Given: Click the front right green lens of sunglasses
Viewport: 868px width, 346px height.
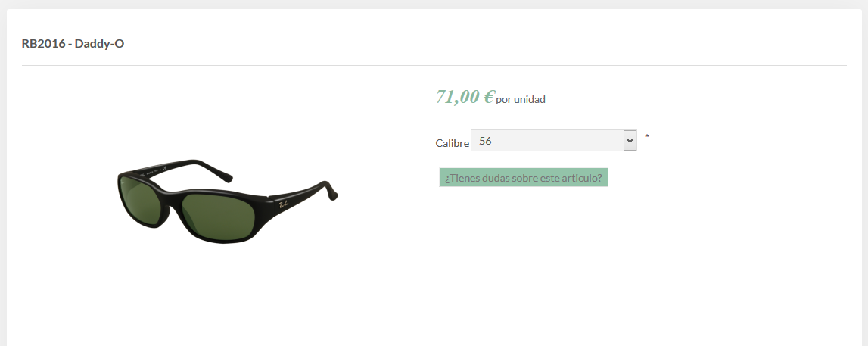Looking at the screenshot, I should [219, 215].
